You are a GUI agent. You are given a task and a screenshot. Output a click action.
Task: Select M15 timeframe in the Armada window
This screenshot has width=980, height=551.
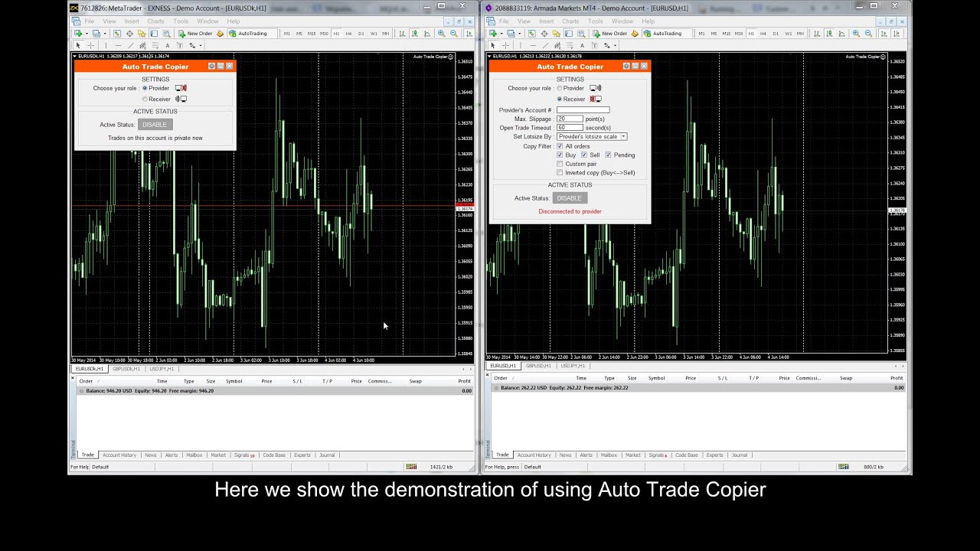pyautogui.click(x=727, y=34)
